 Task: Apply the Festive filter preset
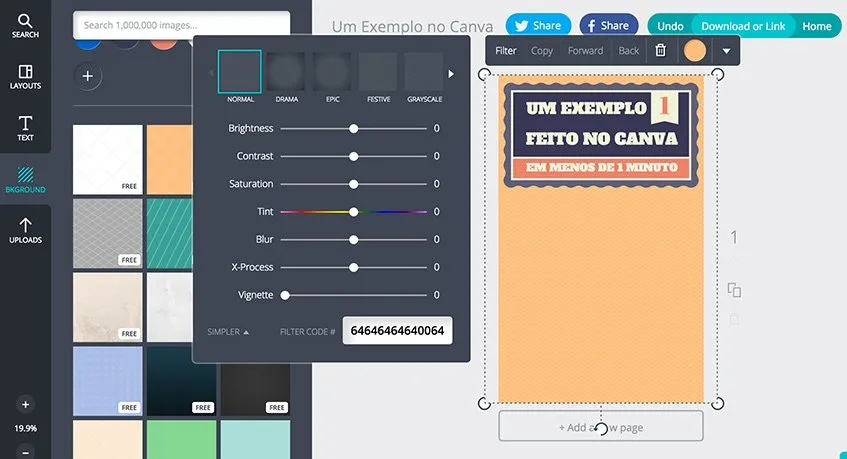tap(378, 72)
